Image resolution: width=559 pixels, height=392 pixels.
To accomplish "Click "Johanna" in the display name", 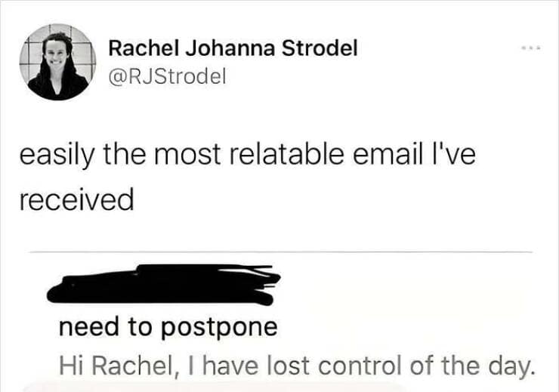I will pos(230,48).
